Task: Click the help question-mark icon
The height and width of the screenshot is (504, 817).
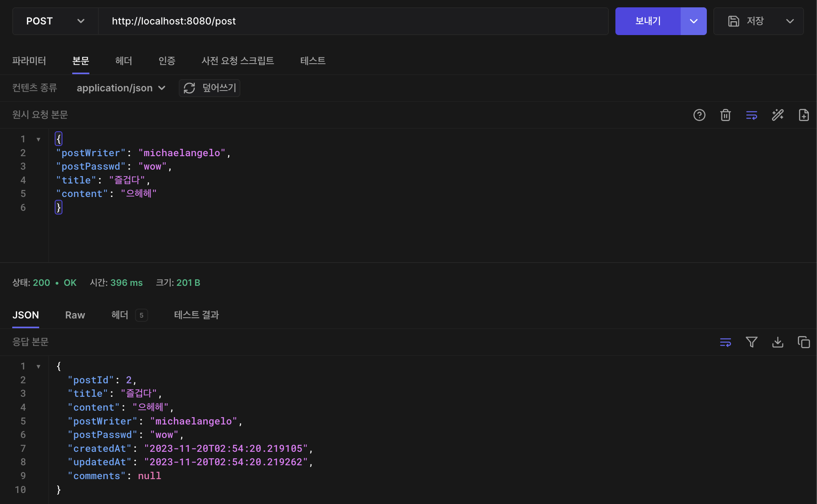Action: click(699, 115)
